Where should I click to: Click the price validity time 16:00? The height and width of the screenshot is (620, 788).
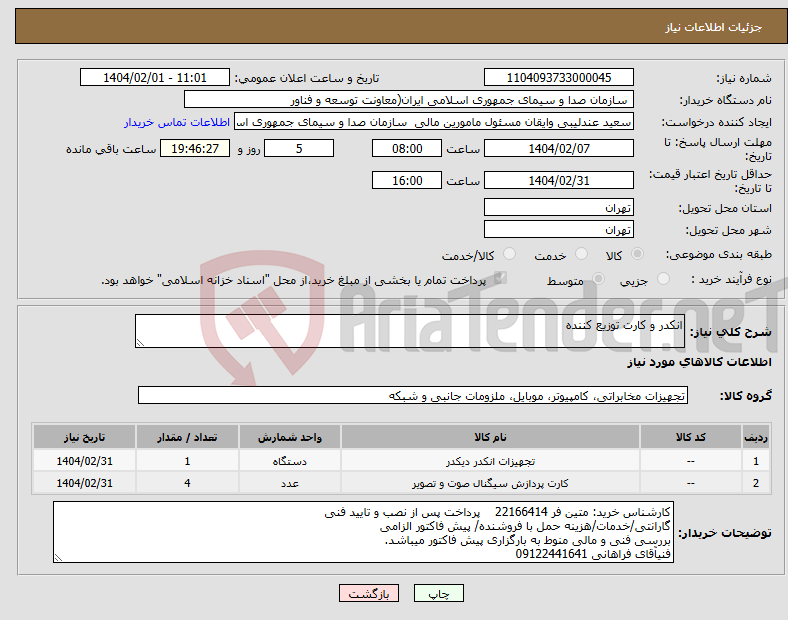coord(407,180)
